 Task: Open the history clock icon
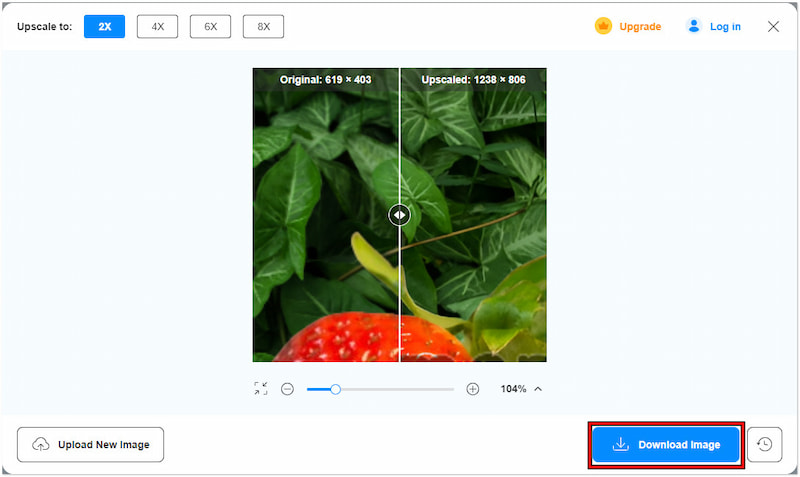coord(764,444)
